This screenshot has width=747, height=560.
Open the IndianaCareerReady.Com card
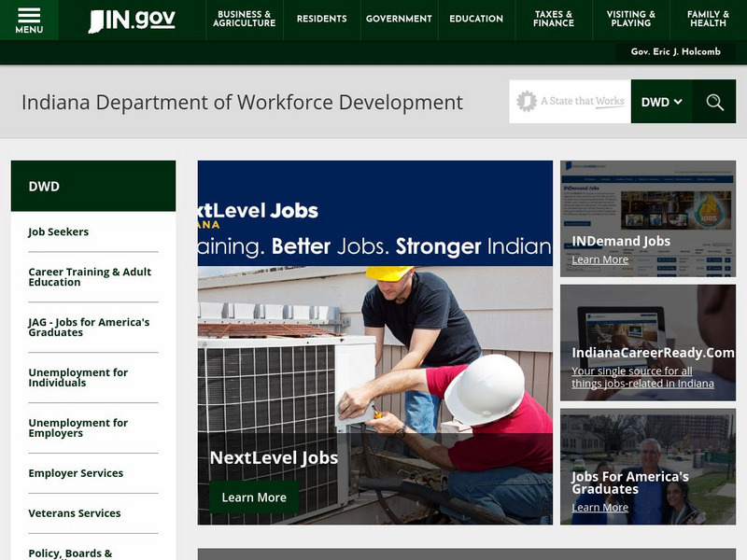click(x=648, y=343)
